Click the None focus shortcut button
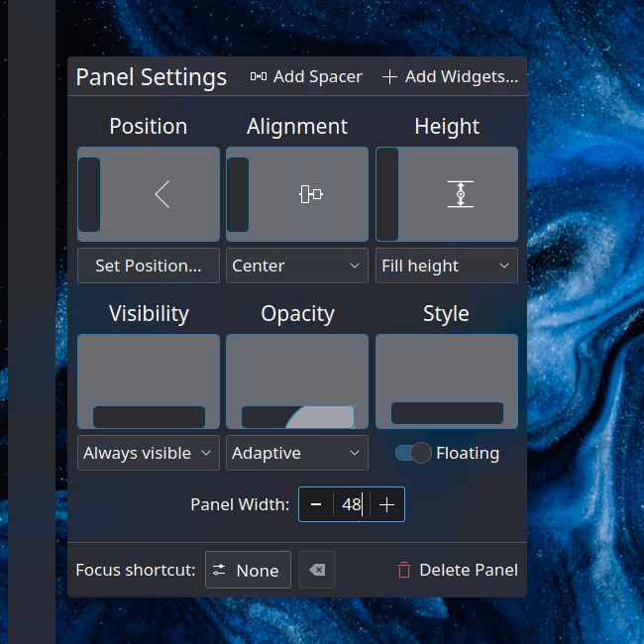This screenshot has width=644, height=644. [248, 570]
